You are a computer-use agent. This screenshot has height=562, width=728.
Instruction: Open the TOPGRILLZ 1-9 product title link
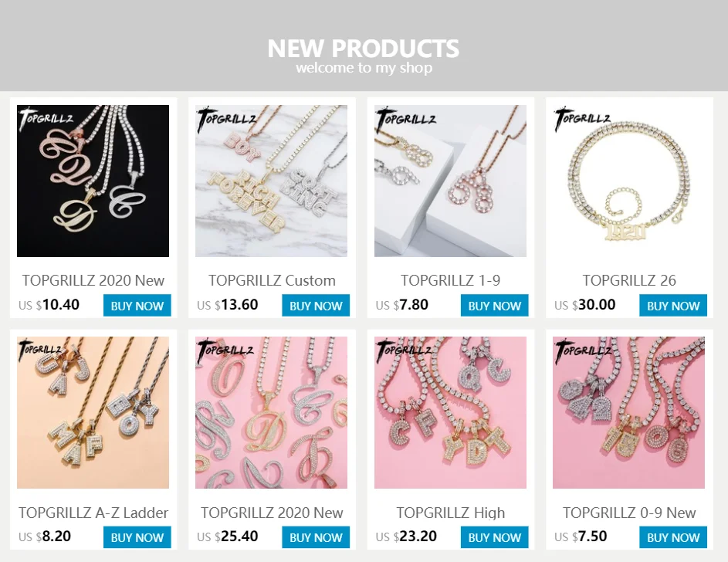(450, 280)
